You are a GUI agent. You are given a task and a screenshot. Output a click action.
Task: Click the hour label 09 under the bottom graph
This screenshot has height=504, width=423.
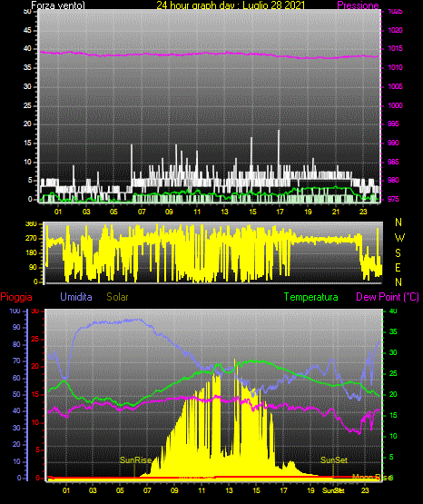(x=174, y=490)
